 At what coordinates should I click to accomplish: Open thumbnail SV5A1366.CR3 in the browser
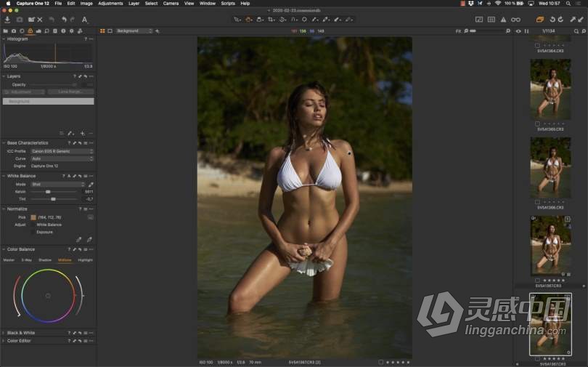click(x=550, y=168)
